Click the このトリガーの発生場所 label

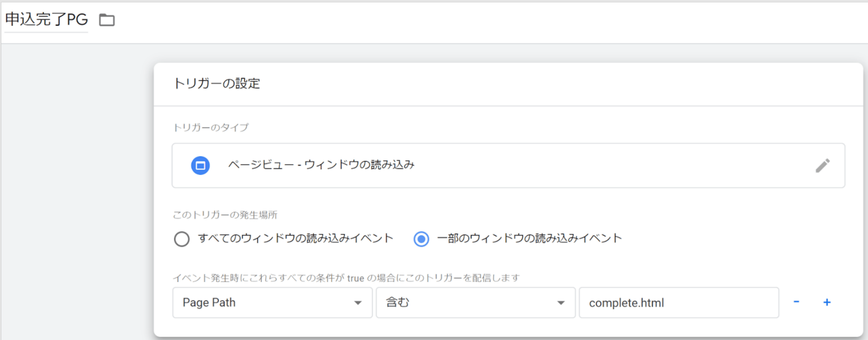point(225,215)
